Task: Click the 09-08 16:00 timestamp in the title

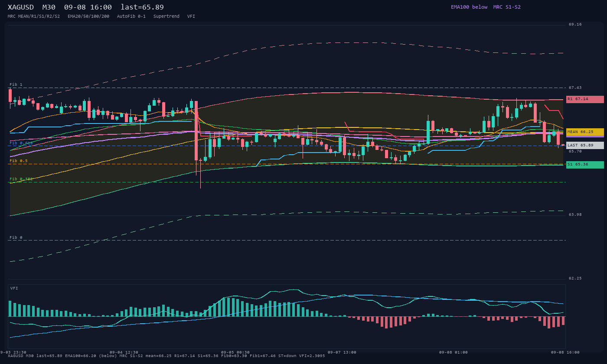Action: point(88,7)
